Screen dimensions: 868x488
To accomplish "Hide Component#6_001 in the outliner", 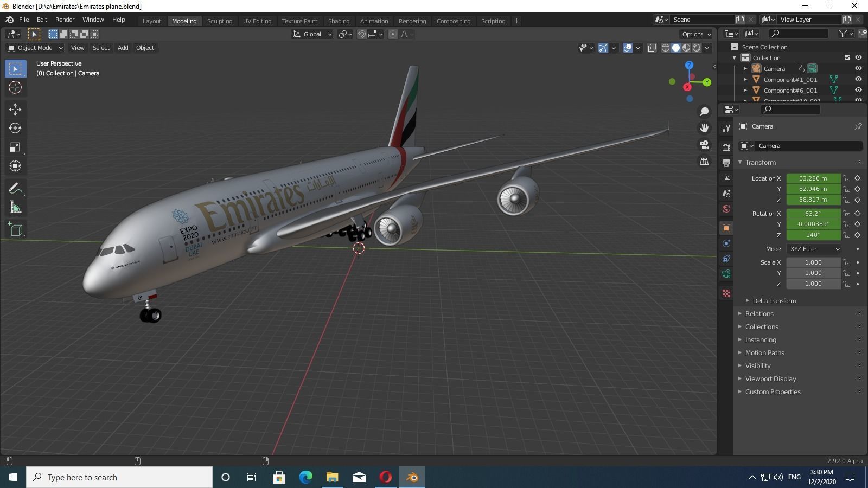I will [x=858, y=90].
